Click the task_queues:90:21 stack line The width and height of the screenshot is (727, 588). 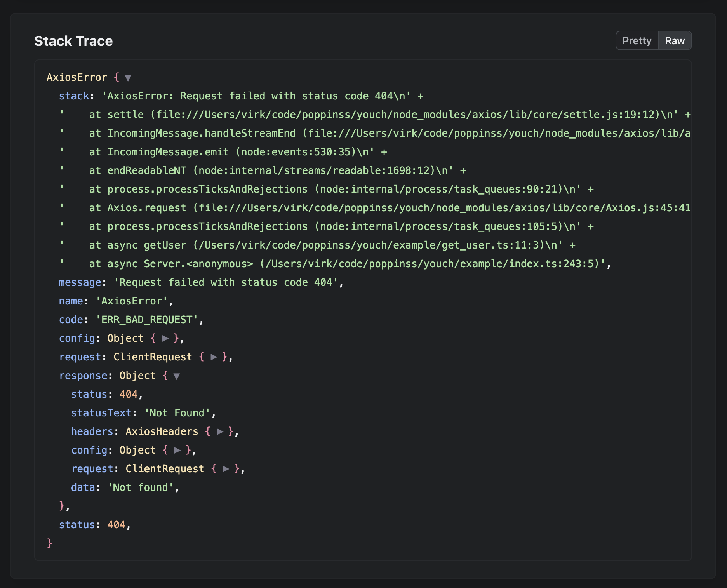tap(326, 189)
